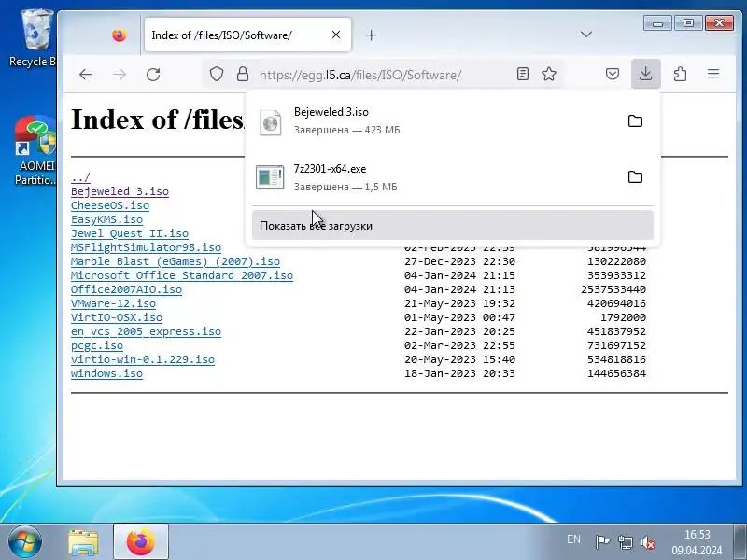Open the MSFlightSimulator98.iso link
The image size is (747, 560).
[x=146, y=247]
